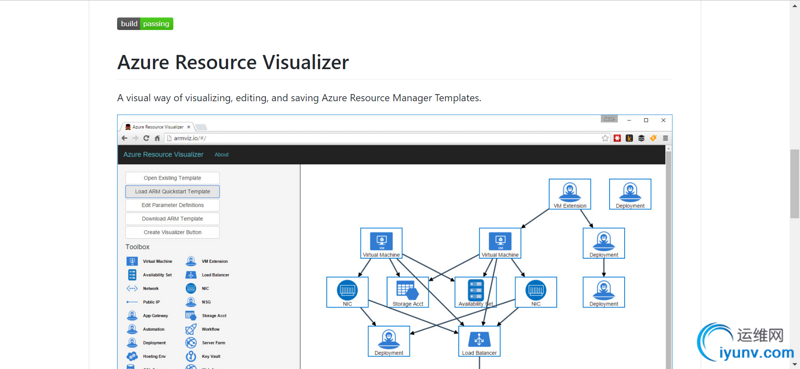
Task: Select Storage Acct in the Toolbox
Action: tap(206, 315)
